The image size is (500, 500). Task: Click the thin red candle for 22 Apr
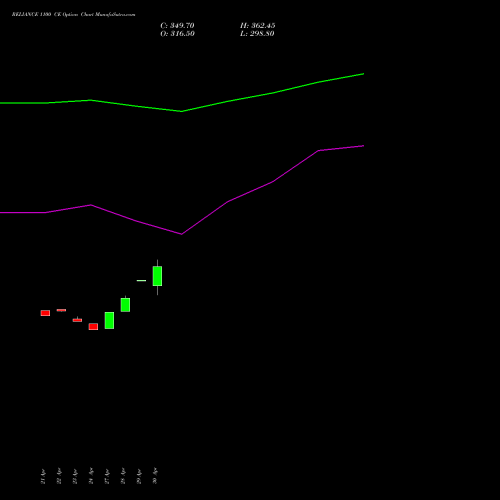click(x=61, y=310)
